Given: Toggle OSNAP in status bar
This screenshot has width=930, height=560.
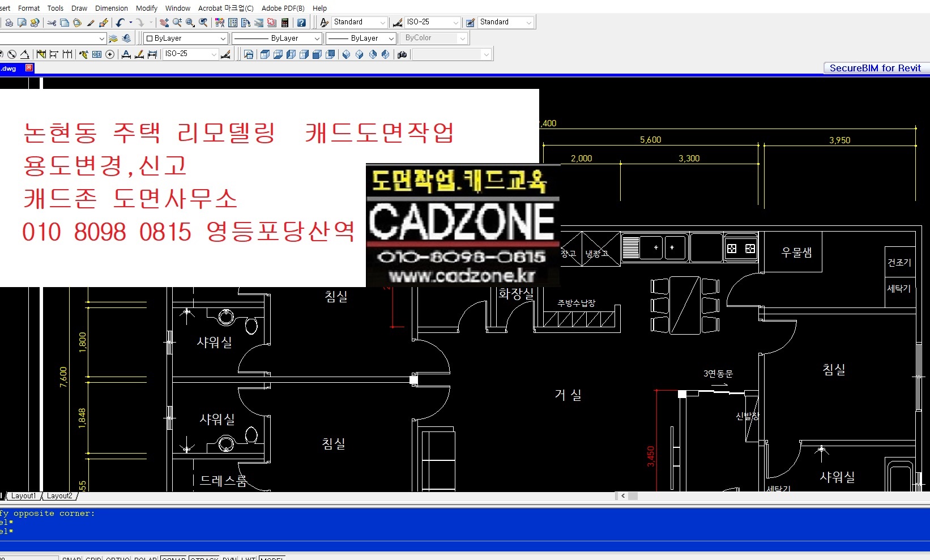Looking at the screenshot, I should (x=173, y=558).
